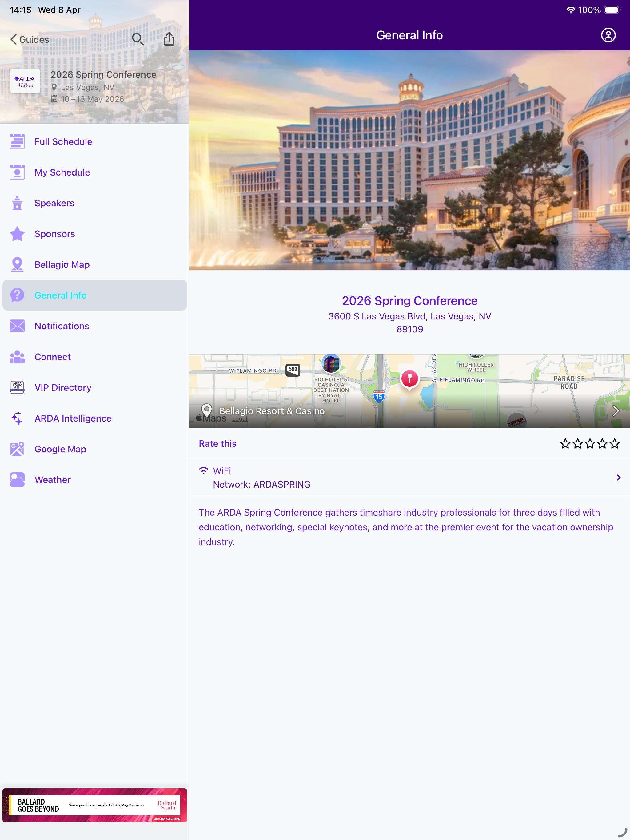Screen dimensions: 630x840
Task: Tap the Speakers podium icon
Action: point(17,203)
